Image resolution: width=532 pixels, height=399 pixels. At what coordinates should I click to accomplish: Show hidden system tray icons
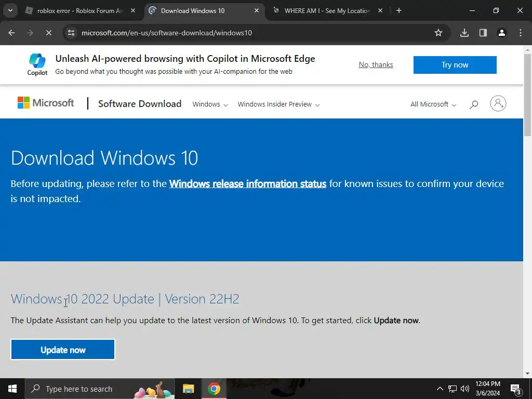[x=440, y=389]
